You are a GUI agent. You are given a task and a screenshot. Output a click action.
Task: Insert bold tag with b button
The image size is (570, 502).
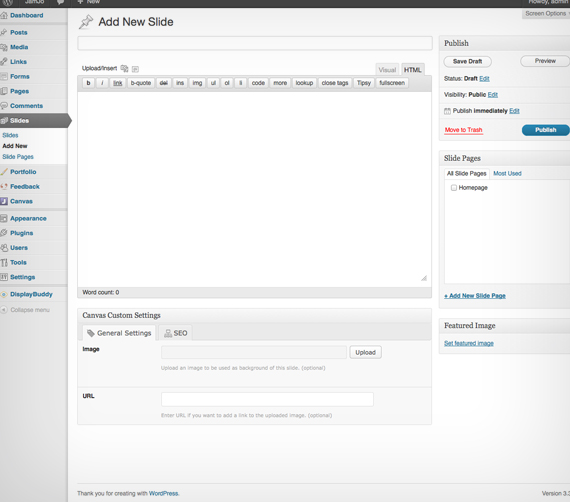point(88,83)
